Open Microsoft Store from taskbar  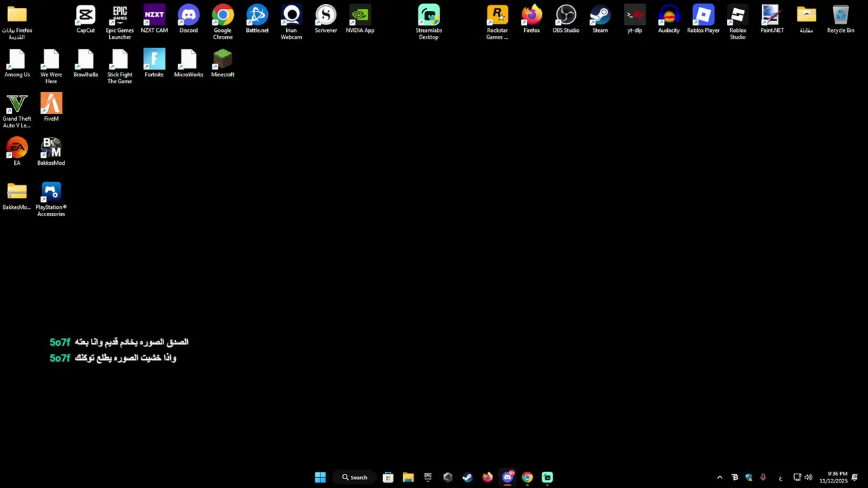tap(388, 477)
